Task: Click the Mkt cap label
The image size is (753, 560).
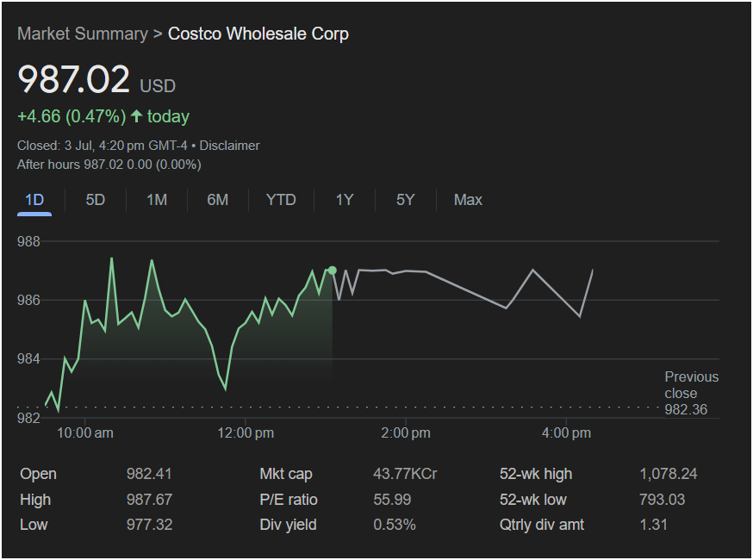Action: pyautogui.click(x=286, y=474)
